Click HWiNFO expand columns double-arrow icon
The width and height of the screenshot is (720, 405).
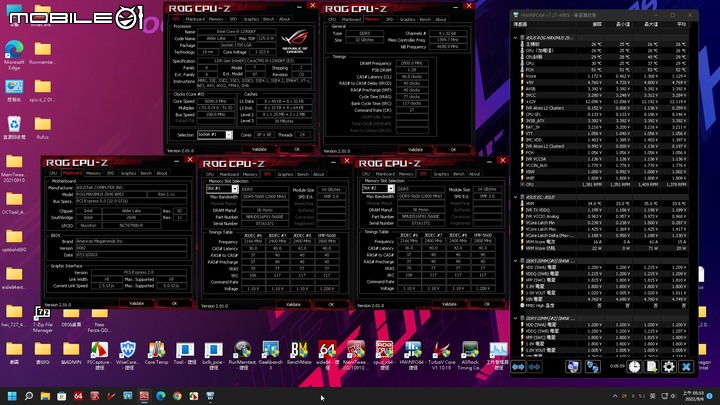coord(518,367)
